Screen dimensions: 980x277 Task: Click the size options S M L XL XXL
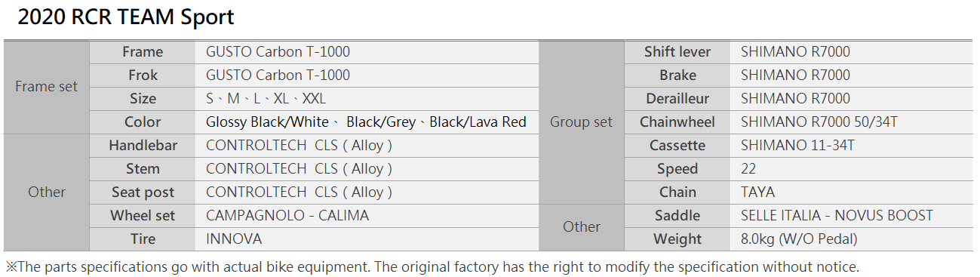266,99
